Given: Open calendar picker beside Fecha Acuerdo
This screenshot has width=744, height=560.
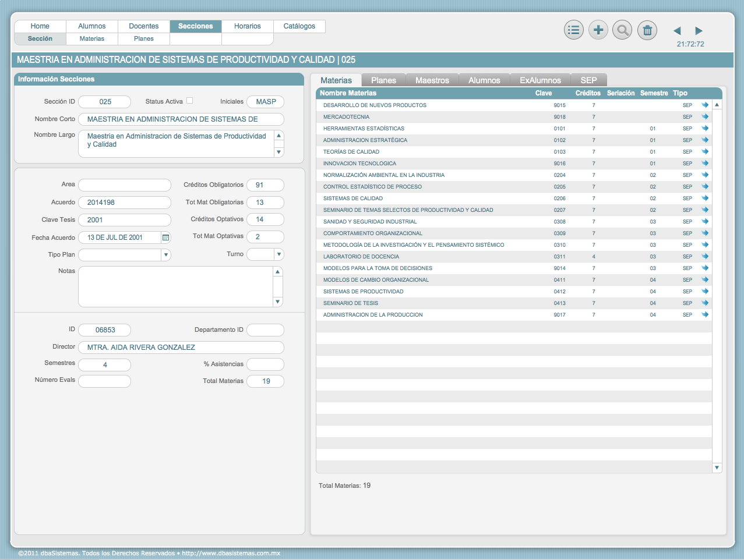Looking at the screenshot, I should 166,238.
